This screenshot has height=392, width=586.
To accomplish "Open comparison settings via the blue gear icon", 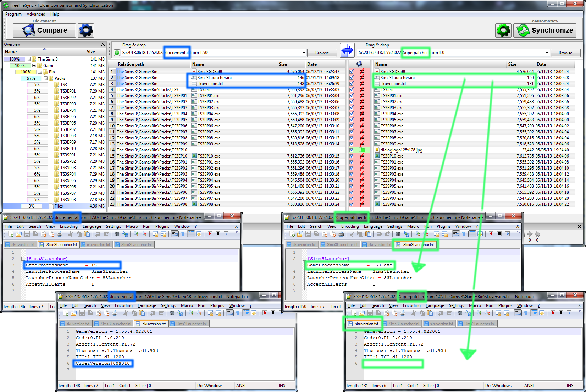I will click(85, 31).
